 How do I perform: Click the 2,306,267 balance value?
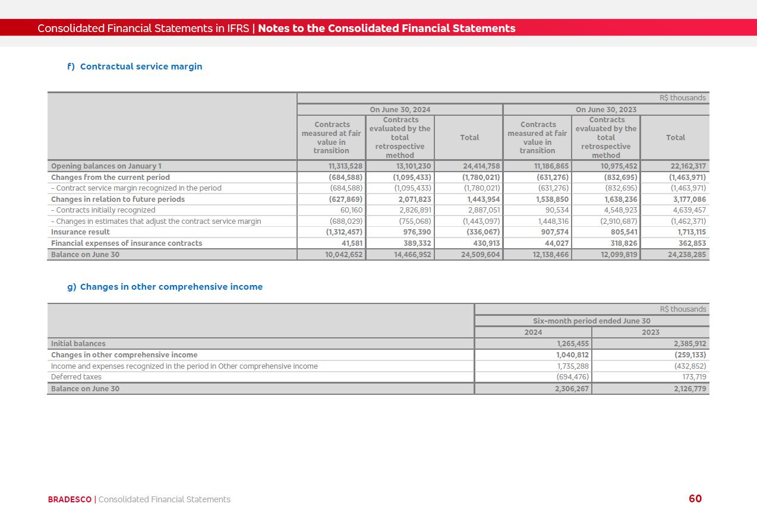click(572, 389)
